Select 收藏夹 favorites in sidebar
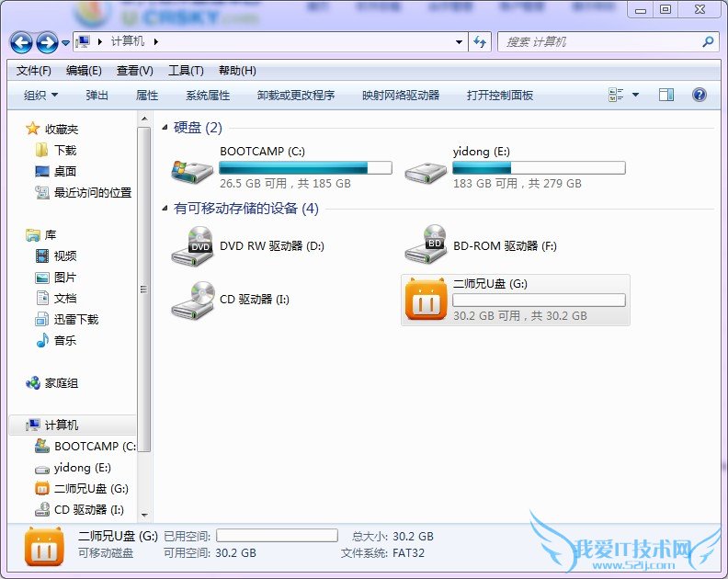Screen dimensions: 728x579 tap(52, 129)
